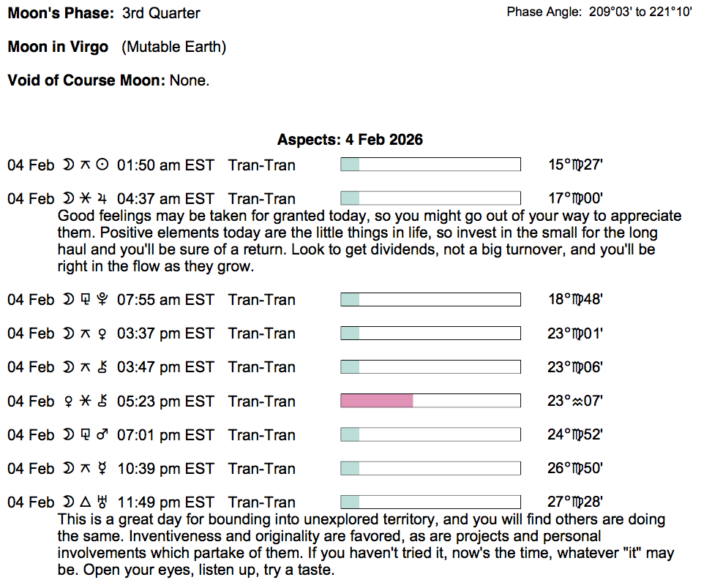Click the "Void of Course Moon" label
Screen dimensions: 704x588
(86, 80)
